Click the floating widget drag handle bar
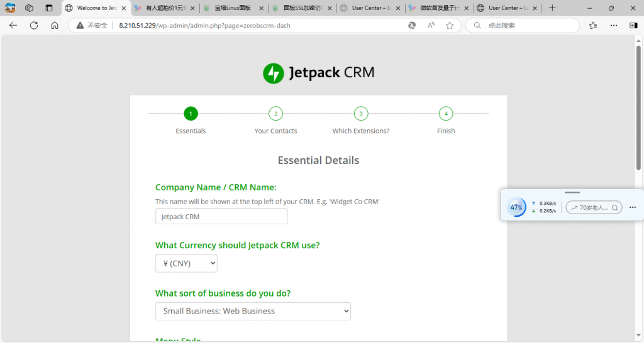 (572, 192)
